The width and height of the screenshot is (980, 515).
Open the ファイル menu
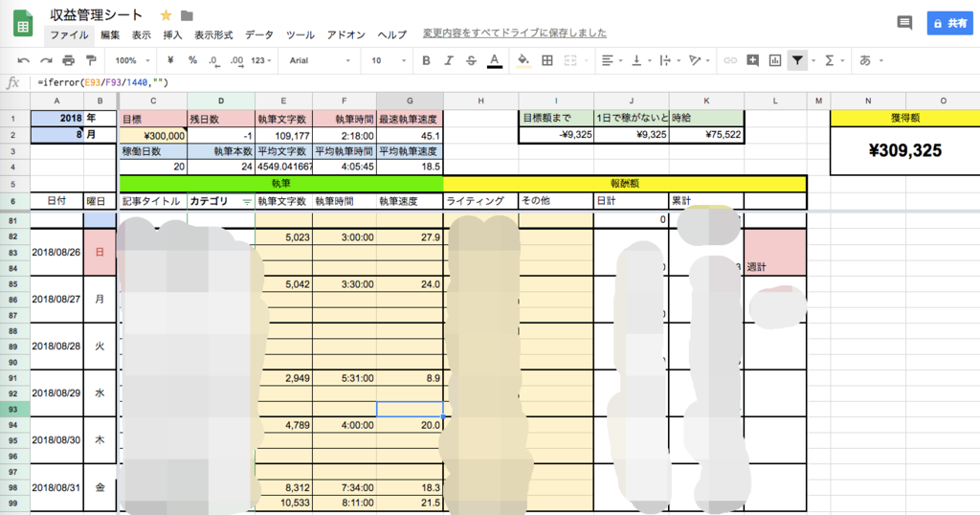(69, 35)
